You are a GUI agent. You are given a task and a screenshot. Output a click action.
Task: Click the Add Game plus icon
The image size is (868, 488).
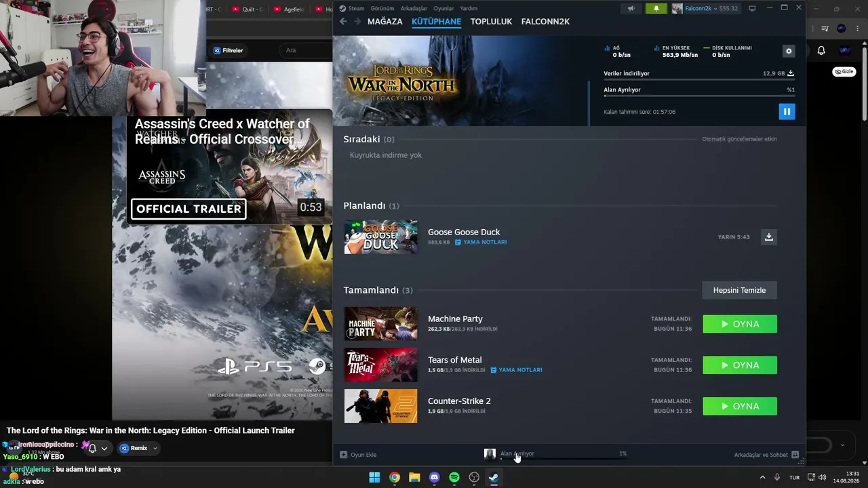(x=343, y=455)
